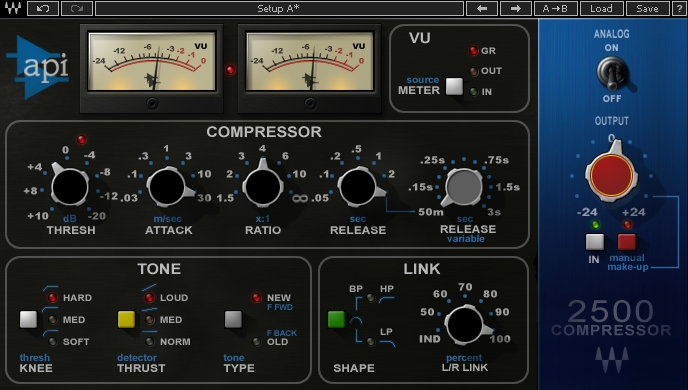Select MED thrust LED
The width and height of the screenshot is (688, 390).
[150, 320]
